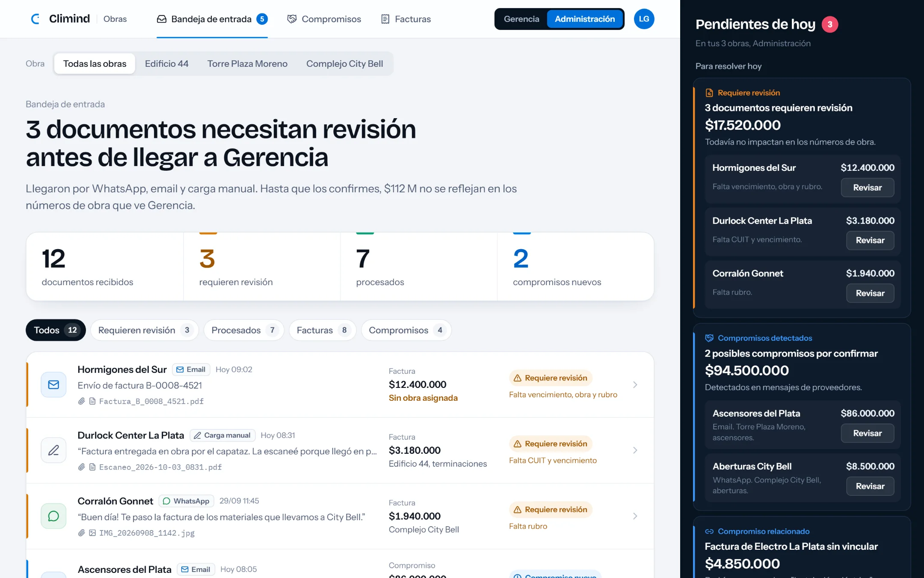Expand Hormigones del Sur row chevron
Viewport: 924px width, 578px height.
click(635, 384)
